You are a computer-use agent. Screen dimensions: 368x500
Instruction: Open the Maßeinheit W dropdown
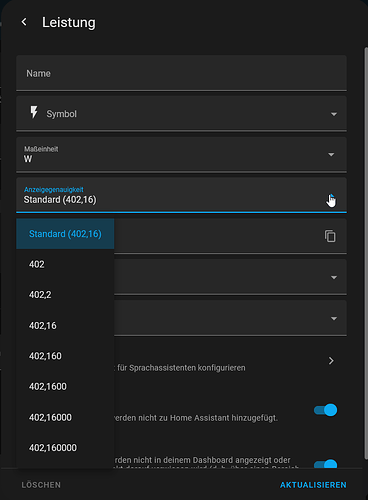point(181,154)
